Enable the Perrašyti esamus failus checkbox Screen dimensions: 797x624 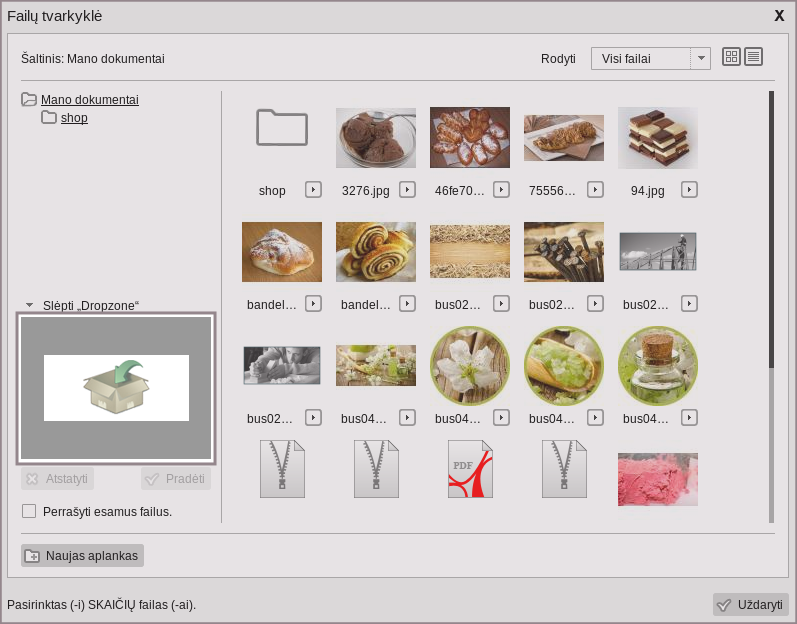pos(29,511)
